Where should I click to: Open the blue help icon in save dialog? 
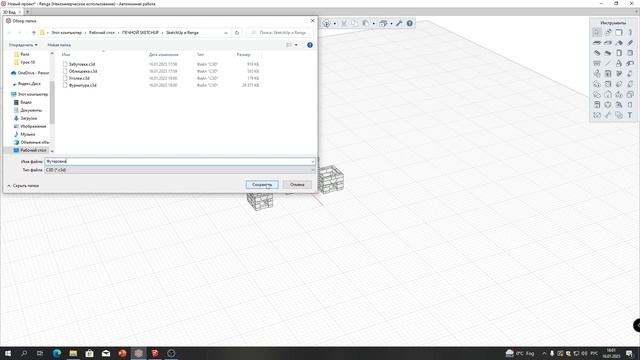point(310,45)
